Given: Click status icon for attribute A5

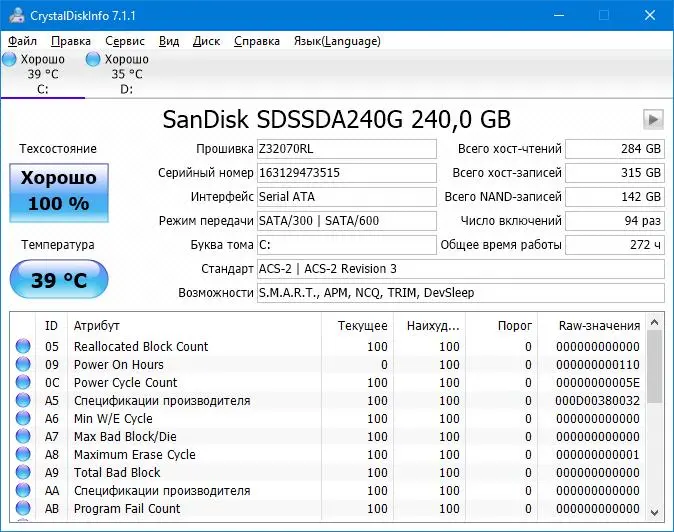Looking at the screenshot, I should (23, 400).
